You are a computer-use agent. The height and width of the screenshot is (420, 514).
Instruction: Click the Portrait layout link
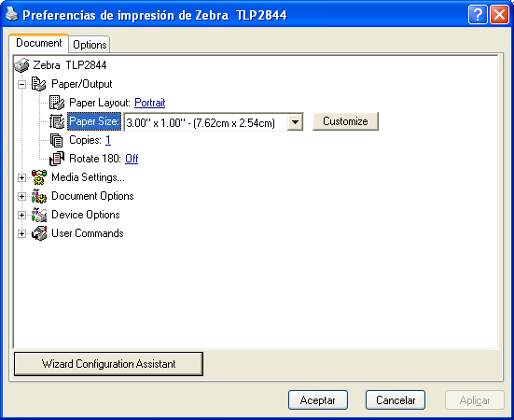(x=150, y=103)
